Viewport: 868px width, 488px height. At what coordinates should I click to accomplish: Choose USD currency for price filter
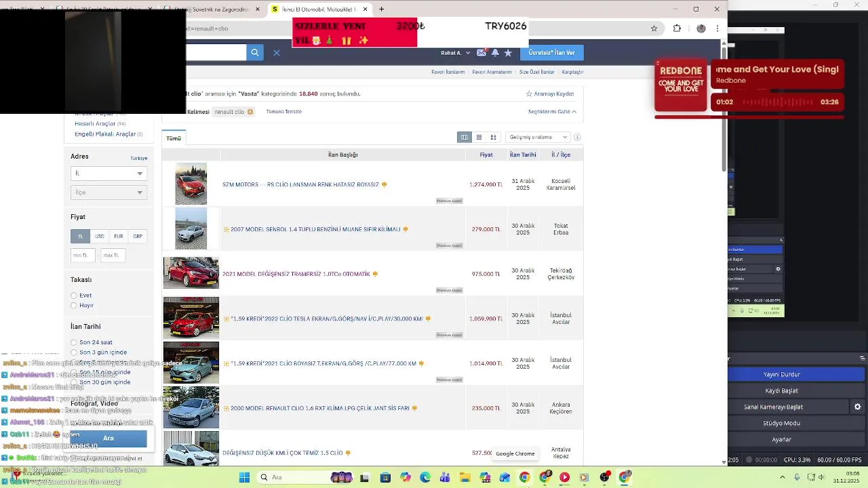click(100, 237)
